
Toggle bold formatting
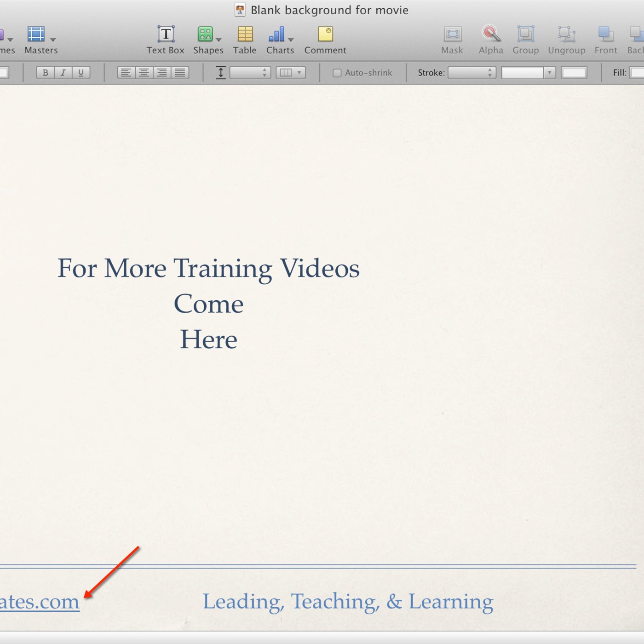point(45,73)
